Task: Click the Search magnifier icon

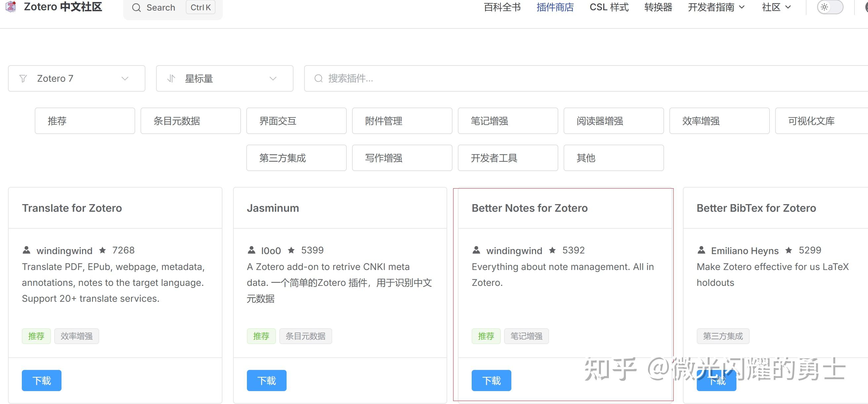Action: coord(136,8)
